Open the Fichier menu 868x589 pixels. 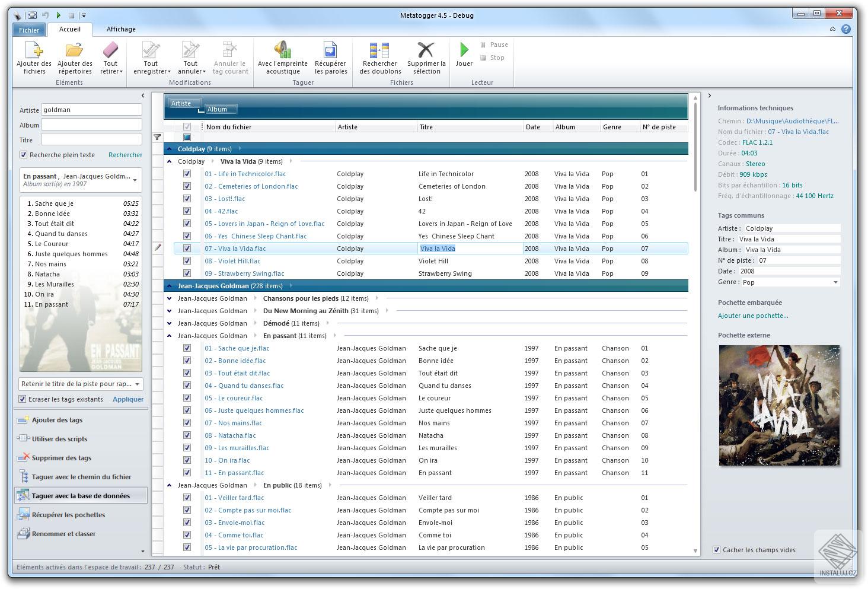(x=29, y=30)
